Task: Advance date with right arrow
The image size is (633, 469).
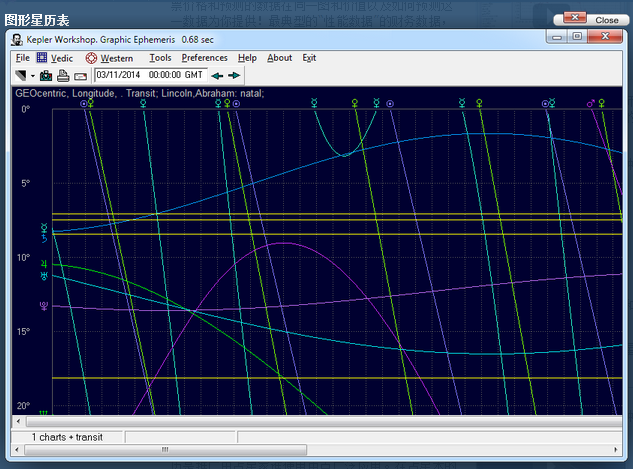Action: point(234,75)
